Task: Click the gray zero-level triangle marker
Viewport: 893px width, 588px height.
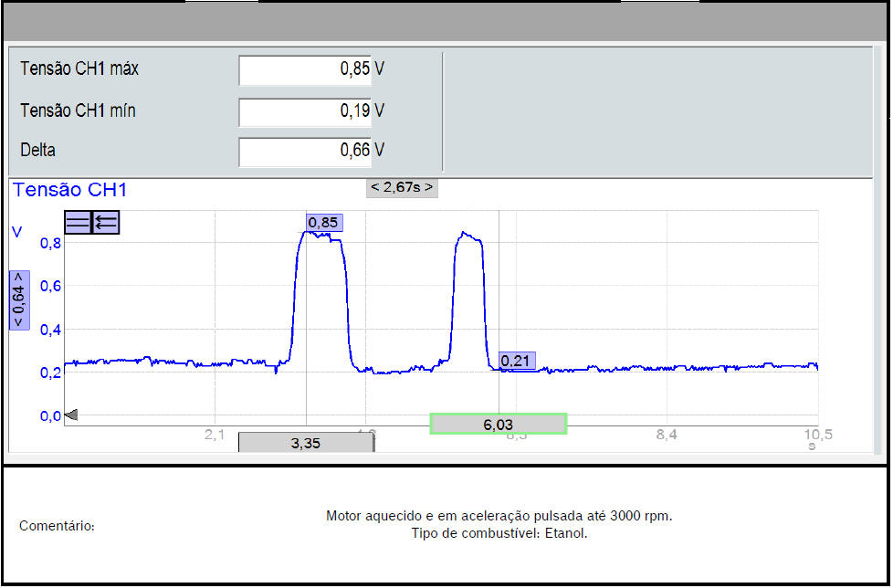Action: pyautogui.click(x=71, y=415)
